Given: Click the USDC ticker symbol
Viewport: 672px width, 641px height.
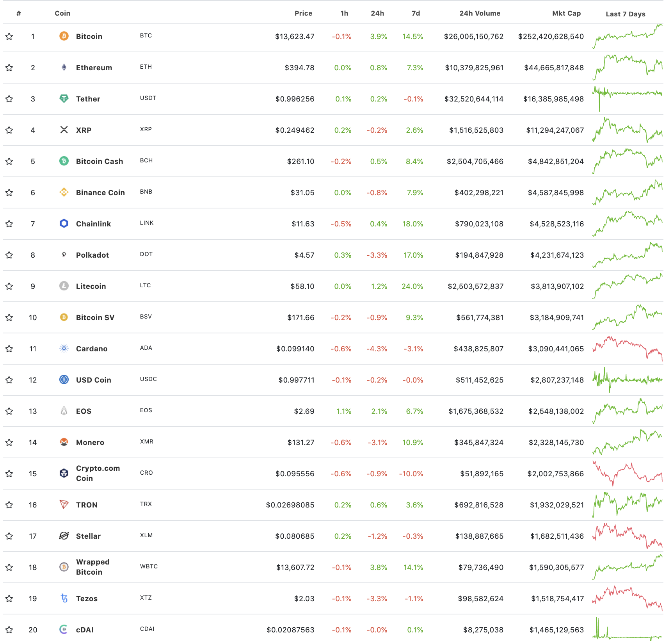Looking at the screenshot, I should pyautogui.click(x=148, y=379).
